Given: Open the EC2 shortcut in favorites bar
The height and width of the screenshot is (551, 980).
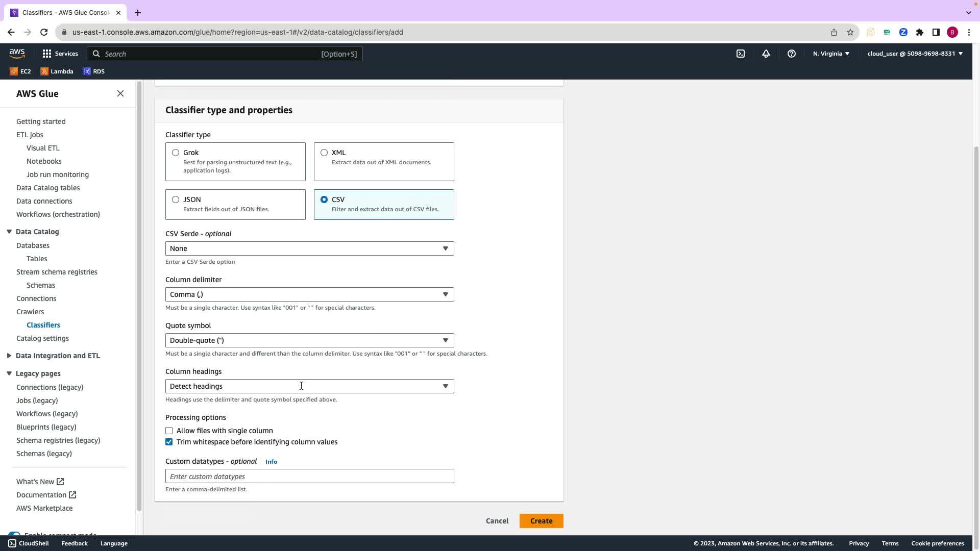Looking at the screenshot, I should click(x=21, y=71).
